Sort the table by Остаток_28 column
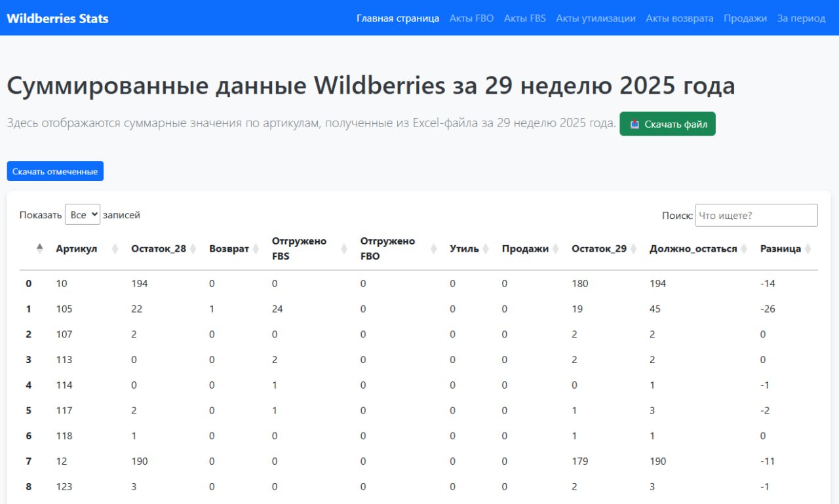Screen dimensions: 839x504 (x=158, y=248)
